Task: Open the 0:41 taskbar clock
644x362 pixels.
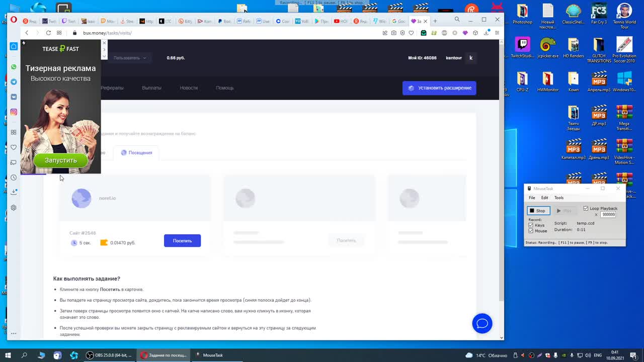Action: pos(615,355)
